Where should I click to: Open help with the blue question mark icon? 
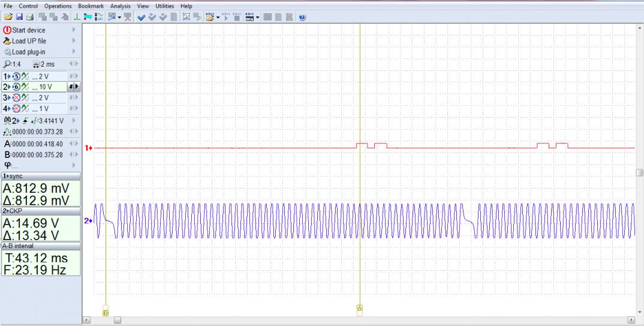302,17
